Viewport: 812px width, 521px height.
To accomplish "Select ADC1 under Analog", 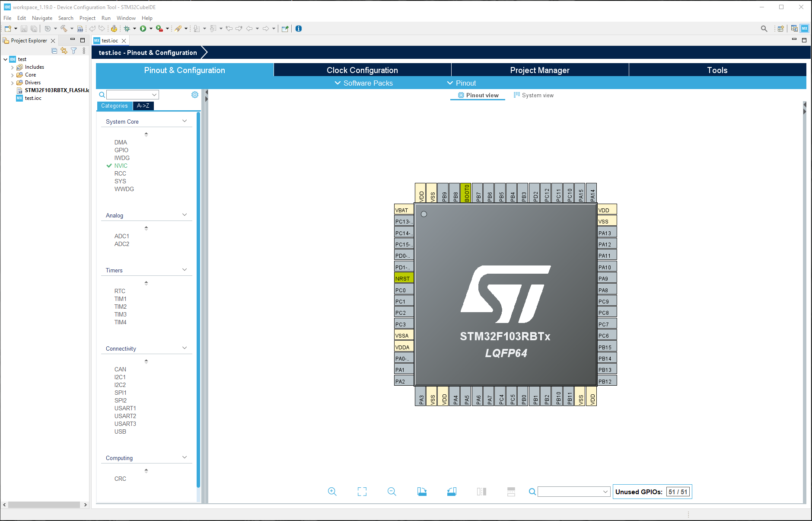I will click(122, 236).
